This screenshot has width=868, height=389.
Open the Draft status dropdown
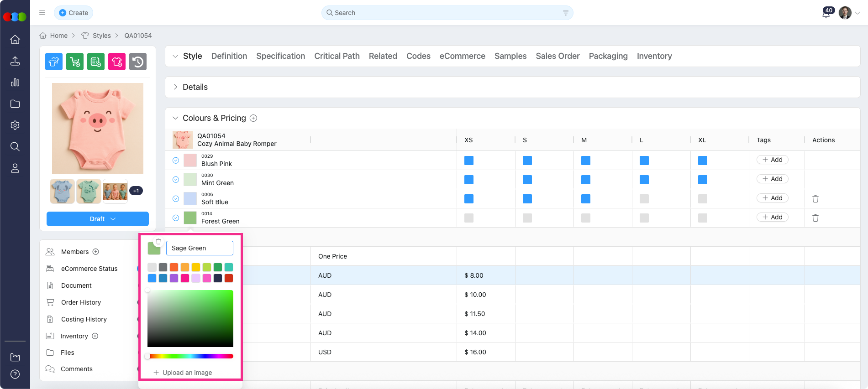click(98, 219)
